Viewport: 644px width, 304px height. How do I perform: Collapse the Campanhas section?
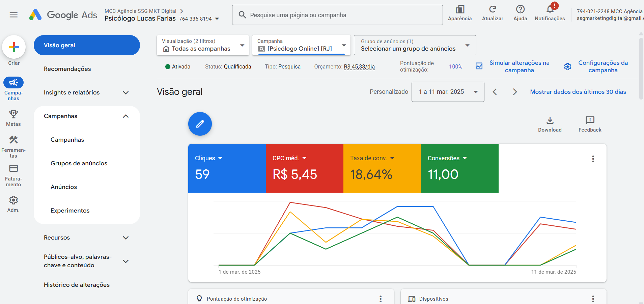click(x=126, y=116)
